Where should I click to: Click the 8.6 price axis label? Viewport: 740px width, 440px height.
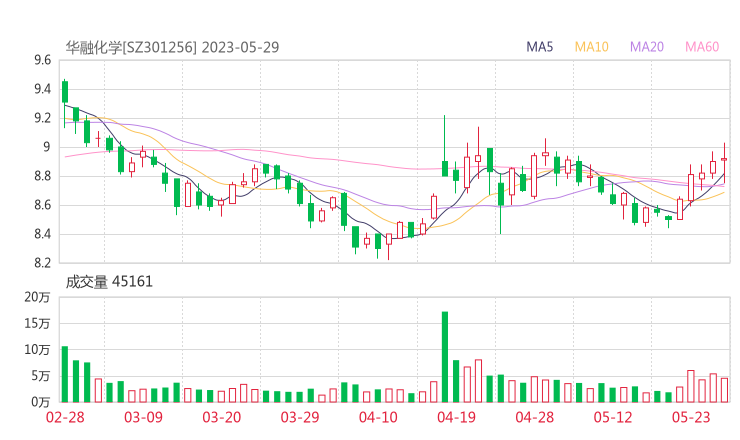[42, 205]
